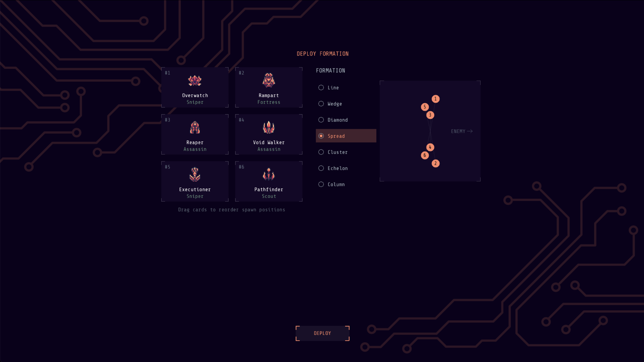Click the "Executioner" unit name text
This screenshot has width=644, height=362.
pyautogui.click(x=195, y=189)
